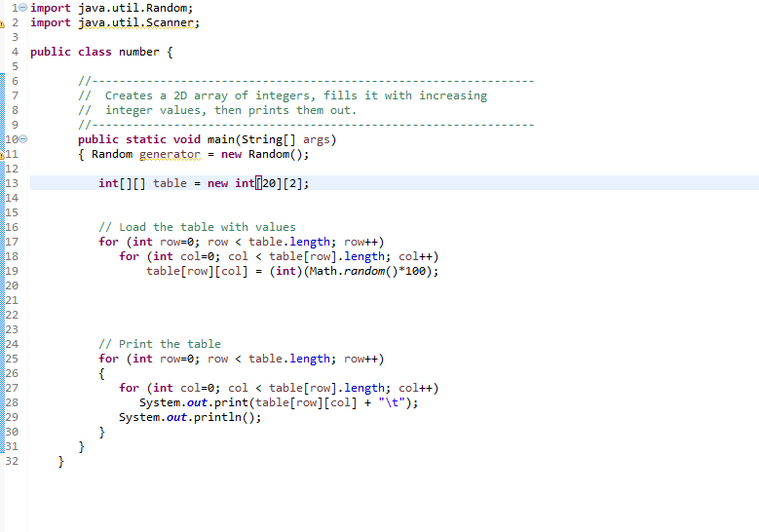Click the comment '// Load the table with values'
Image resolution: width=759 pixels, height=532 pixels.
point(197,227)
